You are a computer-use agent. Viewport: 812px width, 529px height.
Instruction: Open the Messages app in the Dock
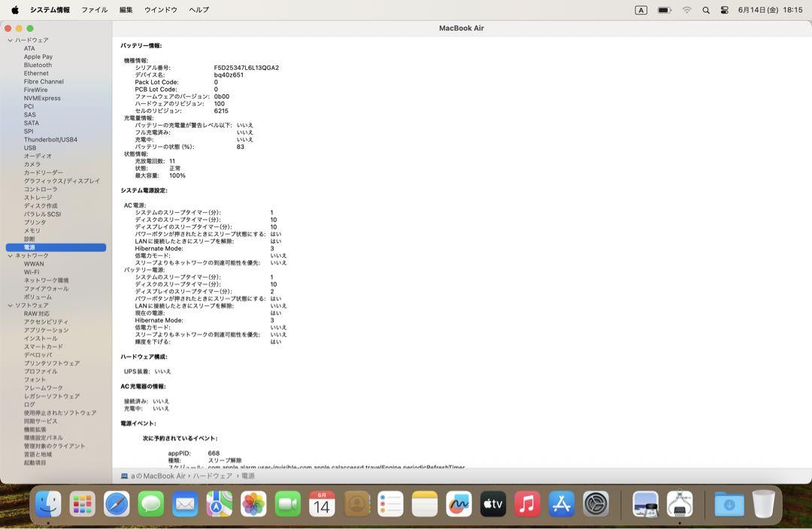coord(150,503)
